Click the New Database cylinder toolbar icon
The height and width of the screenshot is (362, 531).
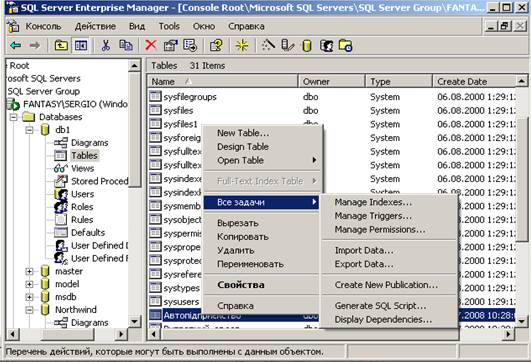point(307,45)
